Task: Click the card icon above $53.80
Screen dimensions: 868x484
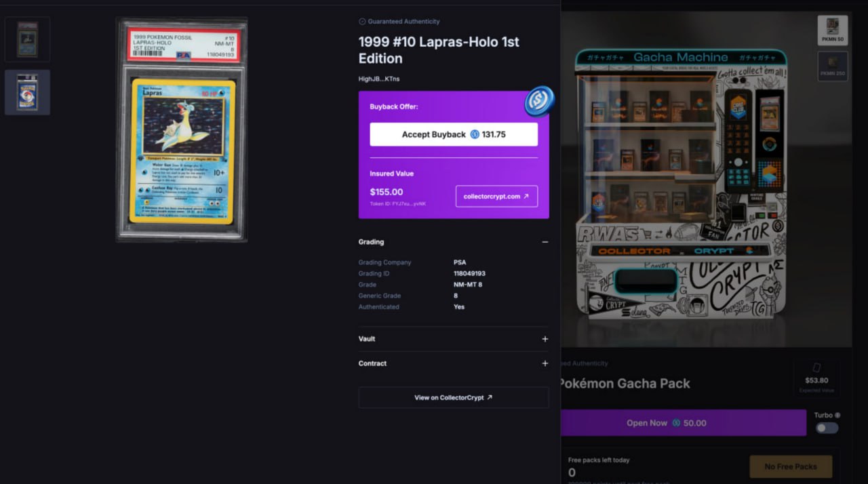Action: point(816,367)
